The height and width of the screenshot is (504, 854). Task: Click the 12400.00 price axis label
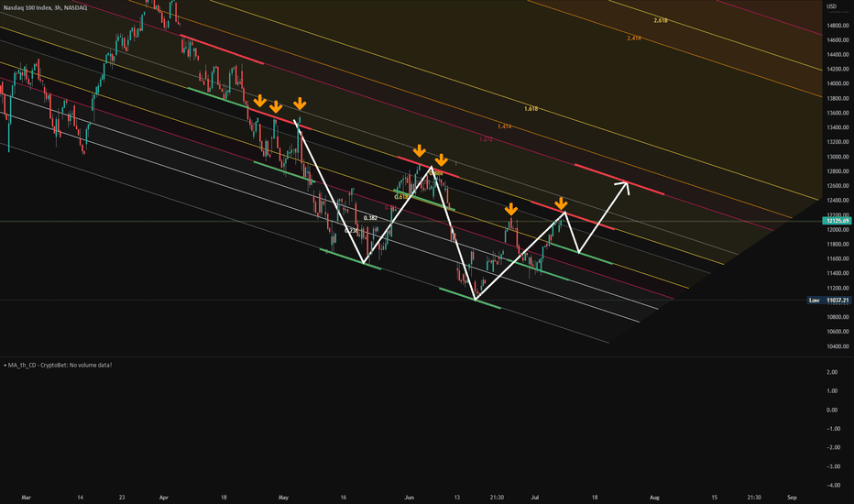(838, 201)
